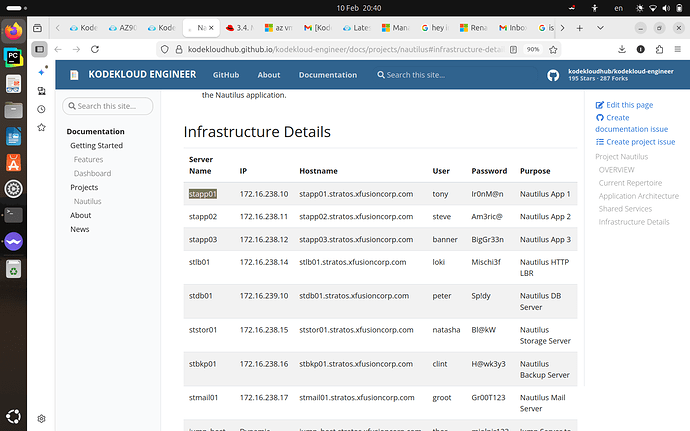Click the 90% zoom level indicator
Screen dimensions: 690x431
coord(533,49)
